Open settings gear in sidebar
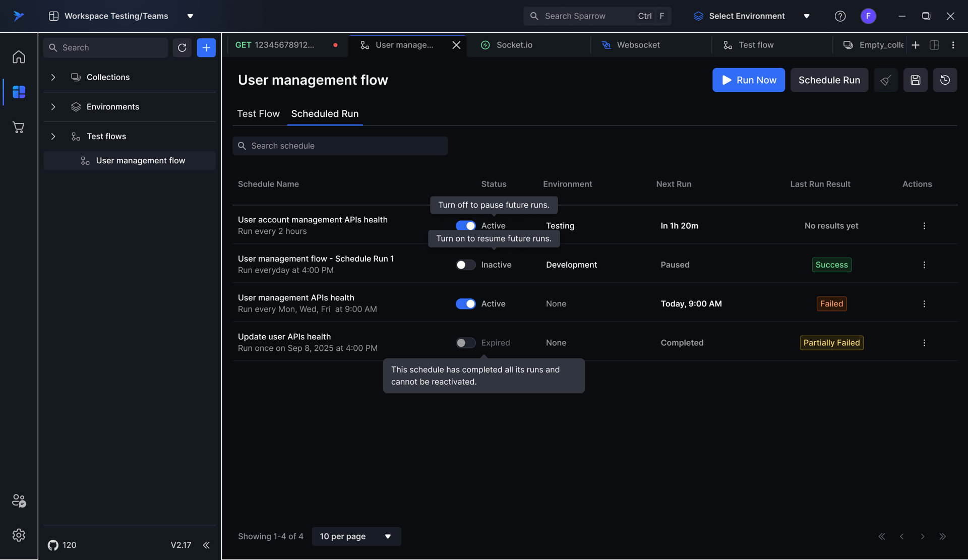Viewport: 968px width, 560px height. [x=19, y=535]
